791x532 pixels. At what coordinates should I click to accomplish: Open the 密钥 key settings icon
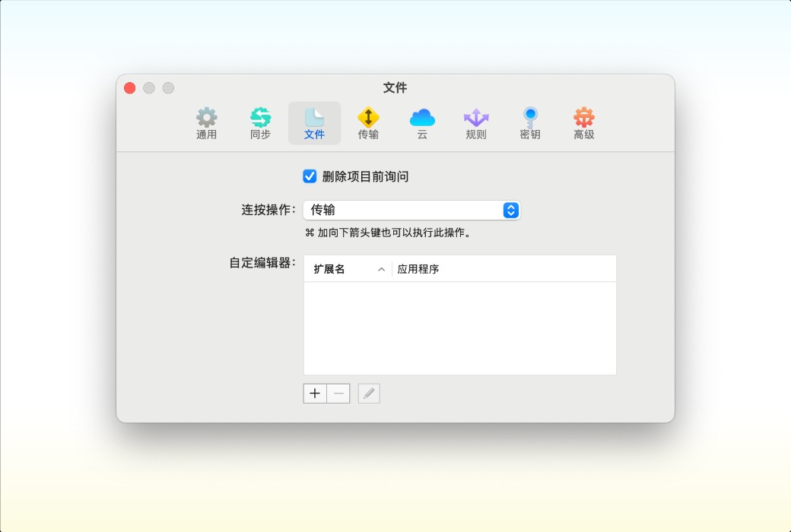tap(529, 122)
